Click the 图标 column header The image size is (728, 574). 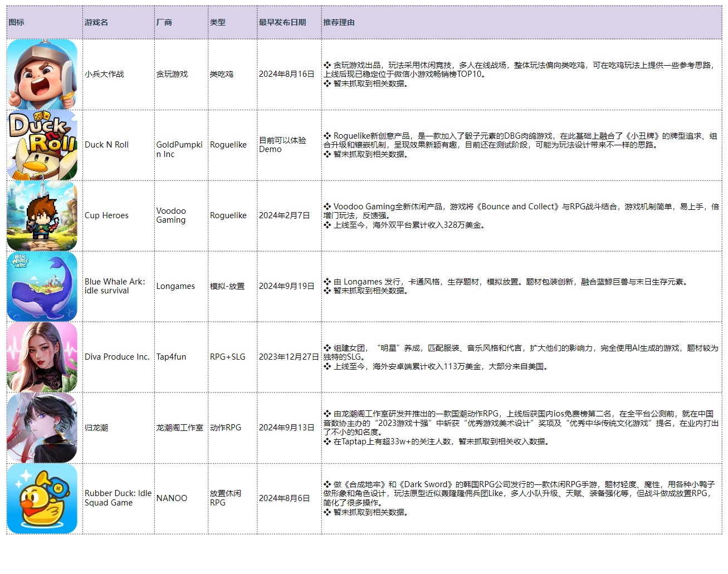pyautogui.click(x=17, y=22)
